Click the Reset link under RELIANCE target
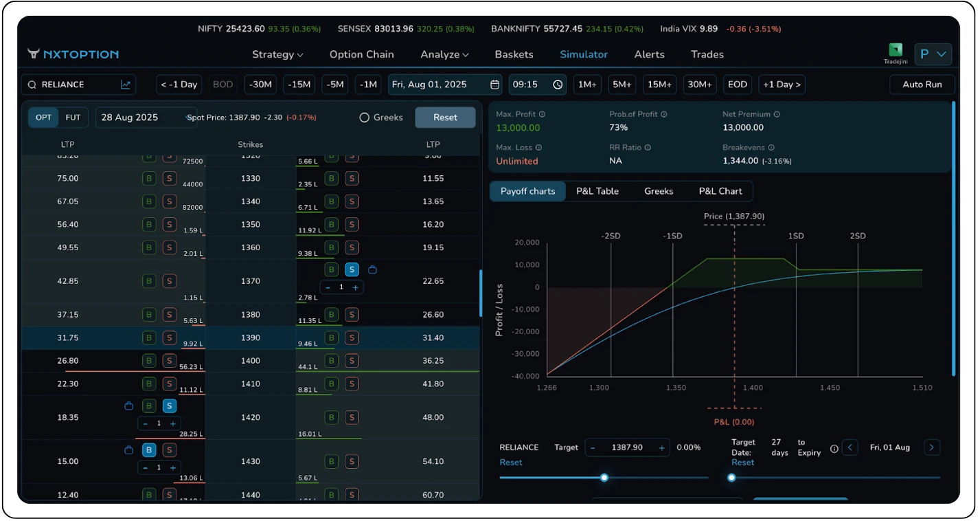This screenshot has height=521, width=980. pyautogui.click(x=511, y=463)
